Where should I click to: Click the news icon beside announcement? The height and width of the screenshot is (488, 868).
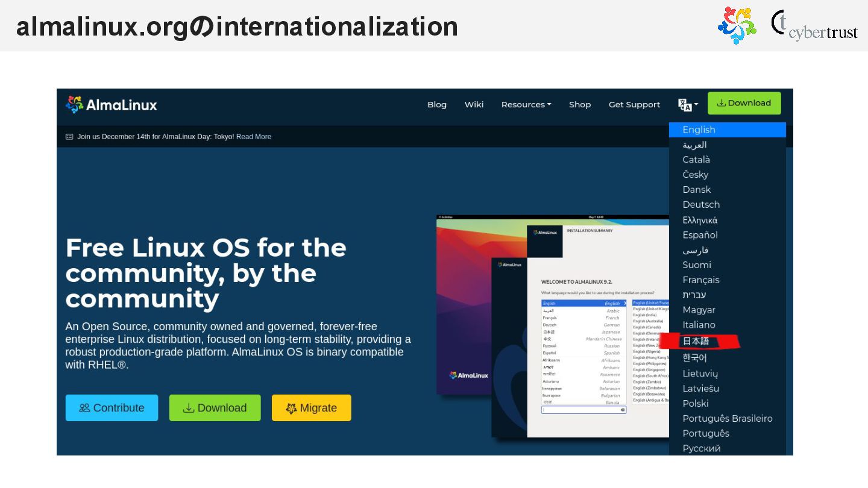(69, 137)
